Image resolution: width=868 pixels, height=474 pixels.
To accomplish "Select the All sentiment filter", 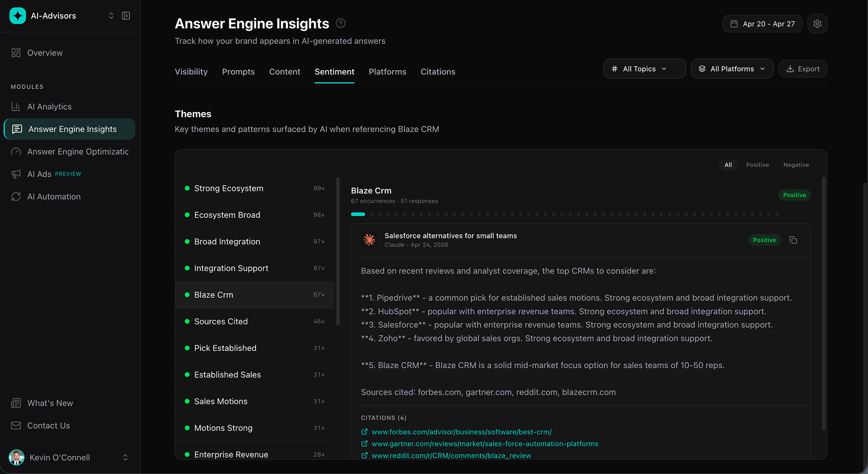I will (x=728, y=165).
